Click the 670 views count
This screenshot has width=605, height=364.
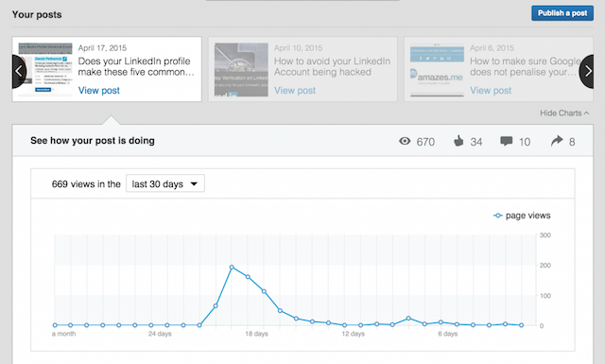(425, 142)
